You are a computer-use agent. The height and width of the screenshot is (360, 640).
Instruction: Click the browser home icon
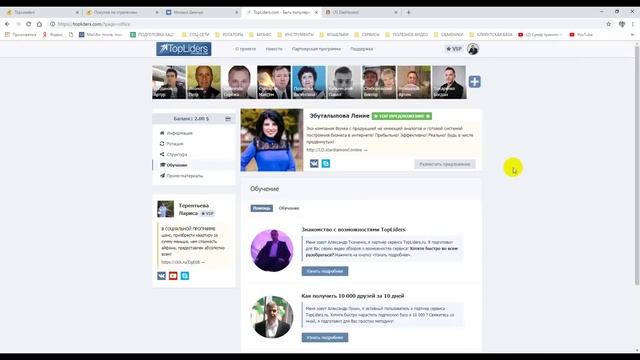tap(39, 24)
